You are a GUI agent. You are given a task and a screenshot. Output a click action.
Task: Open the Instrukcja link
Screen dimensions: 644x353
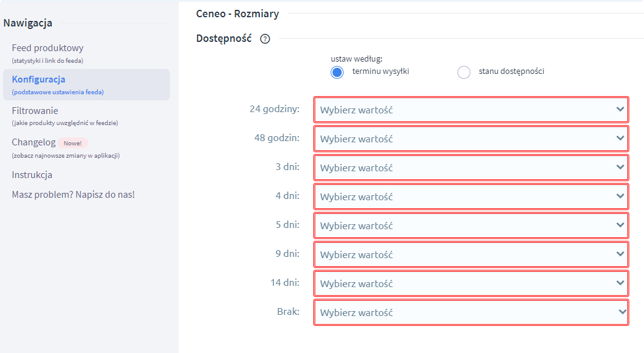point(32,175)
